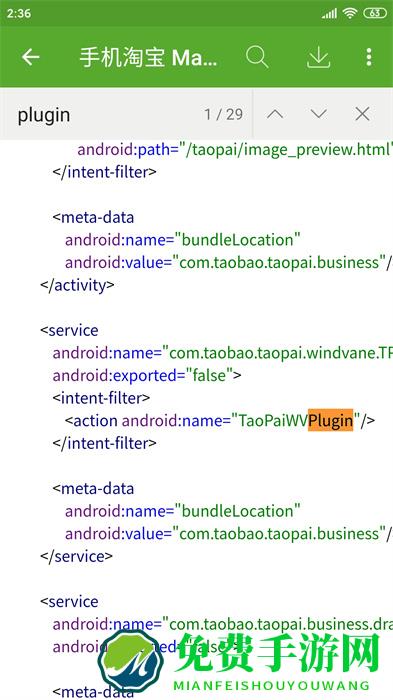Tap the first <service tag line
This screenshot has height=700, width=393.
click(x=69, y=330)
